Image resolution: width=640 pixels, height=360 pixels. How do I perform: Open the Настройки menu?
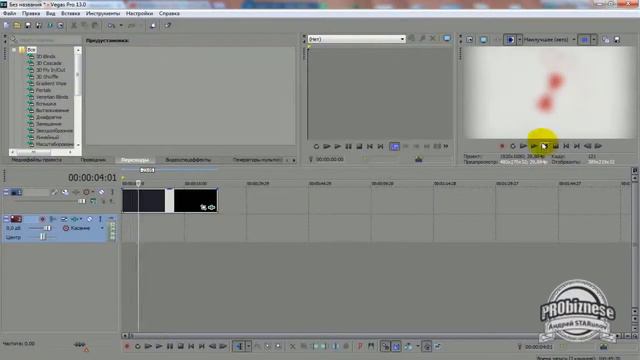139,13
